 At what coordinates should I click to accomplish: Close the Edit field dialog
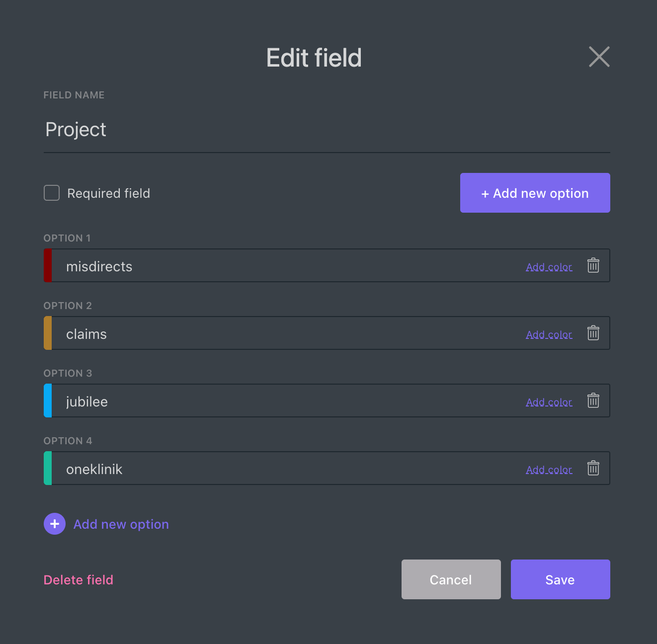(x=599, y=57)
